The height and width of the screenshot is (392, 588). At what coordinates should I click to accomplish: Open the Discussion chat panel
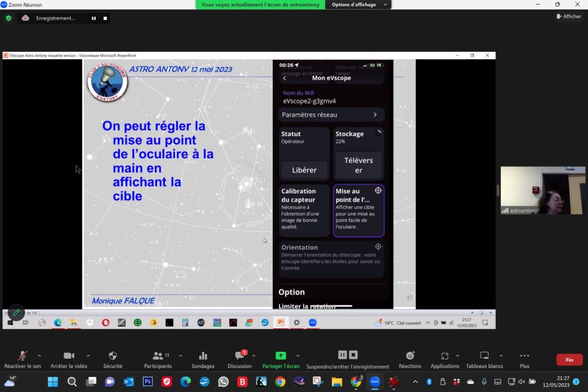[x=239, y=359]
